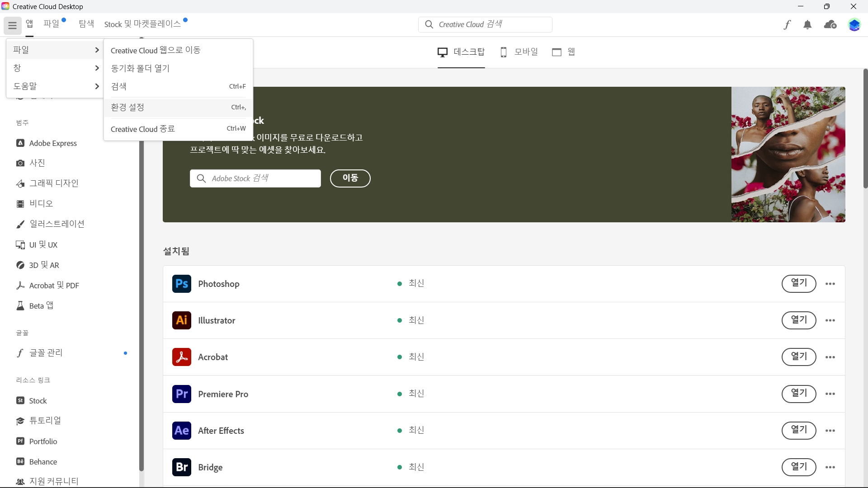Image resolution: width=868 pixels, height=488 pixels.
Task: Select 3D 및 AR category
Action: pos(38,265)
